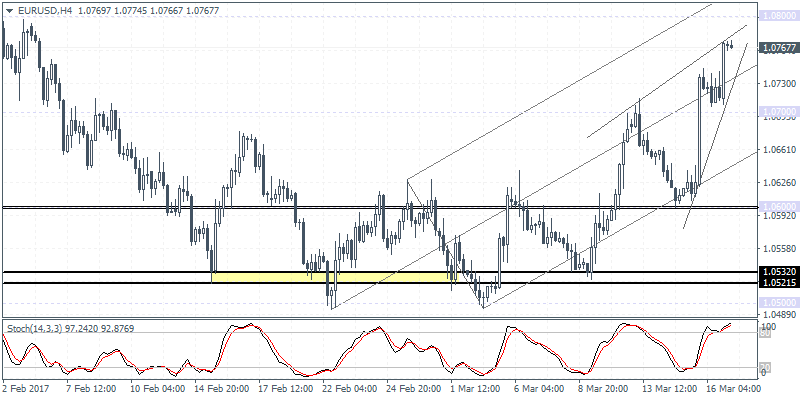Click the 1.06260 price axis label

click(x=778, y=183)
